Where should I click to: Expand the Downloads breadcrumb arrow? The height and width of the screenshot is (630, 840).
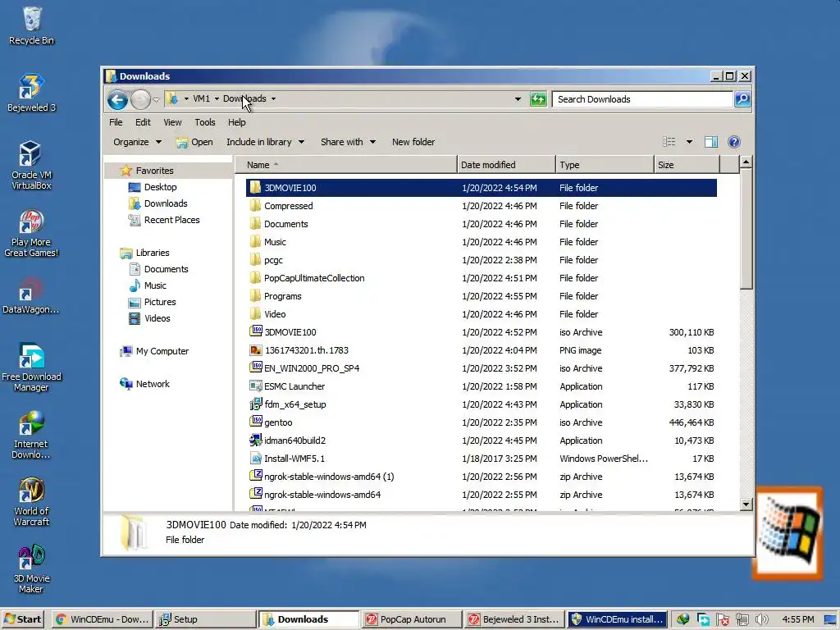point(274,99)
